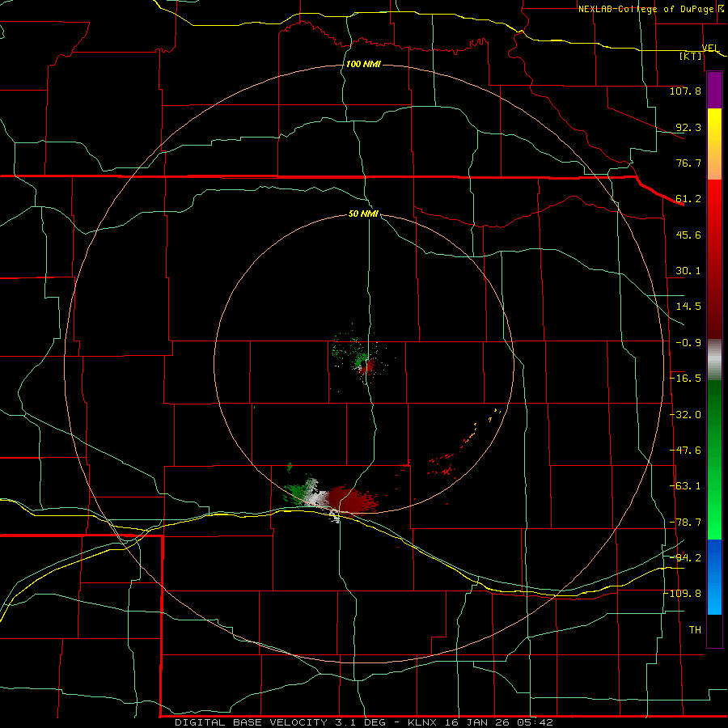Image resolution: width=728 pixels, height=728 pixels.
Task: Click the gray near-zero segment of the color bar
Action: click(714, 359)
